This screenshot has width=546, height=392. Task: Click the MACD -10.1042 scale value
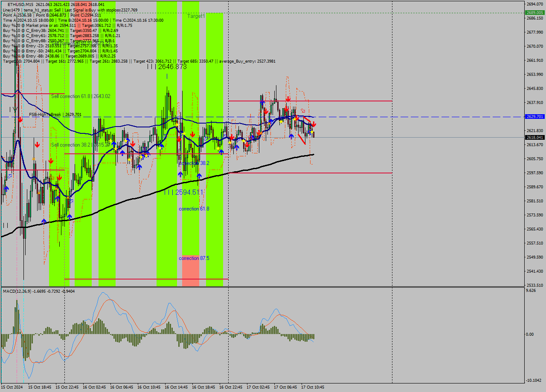click(534, 380)
